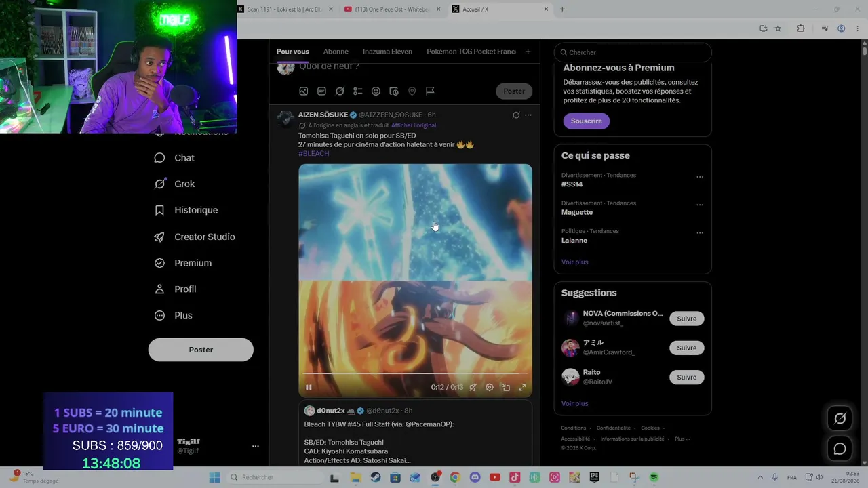868x488 pixels.
Task: Show hidden system tray icons
Action: [x=759, y=478]
